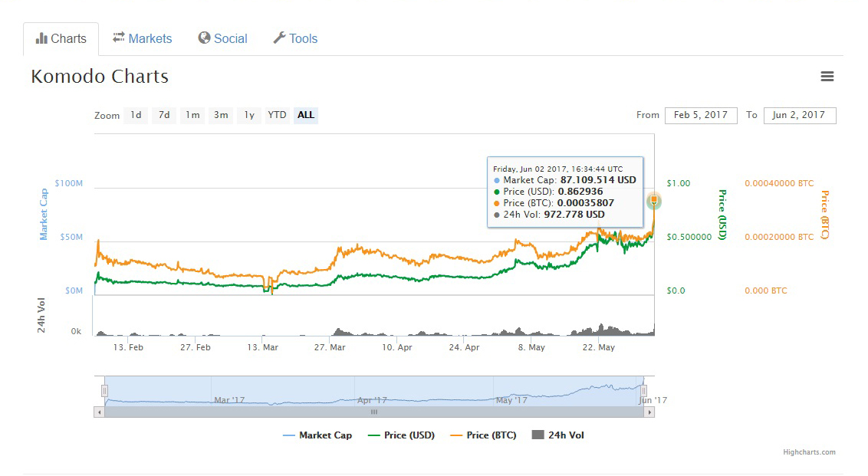Viewport: 868px width, 476px height.
Task: Select the ALL zoom range
Action: [306, 115]
